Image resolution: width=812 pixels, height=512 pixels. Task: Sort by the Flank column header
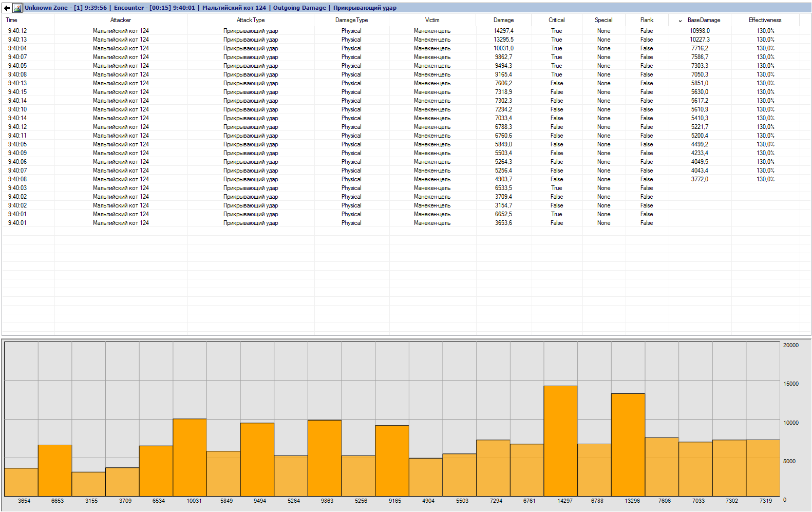tap(647, 20)
